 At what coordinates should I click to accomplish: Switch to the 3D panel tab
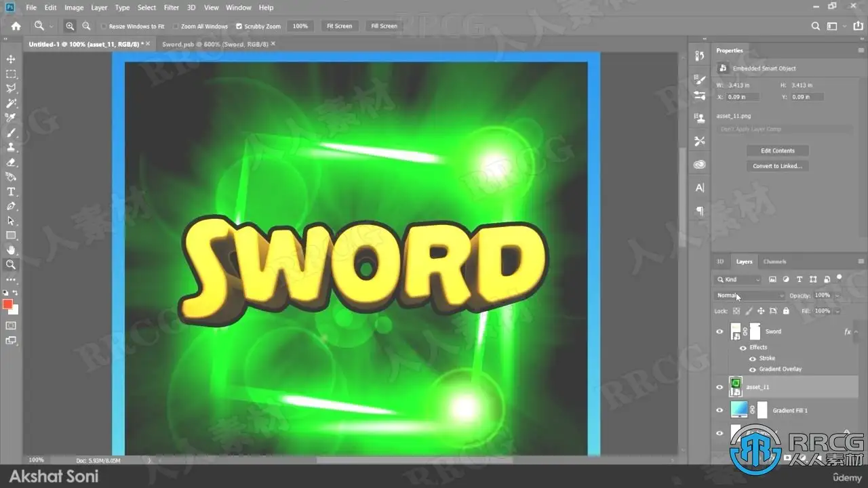coord(720,262)
